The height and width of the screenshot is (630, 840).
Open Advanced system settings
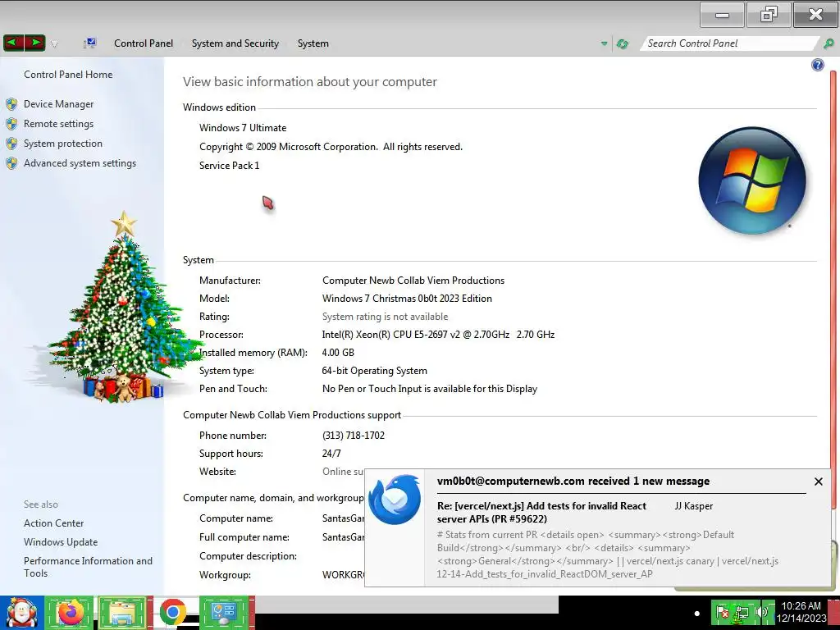80,163
